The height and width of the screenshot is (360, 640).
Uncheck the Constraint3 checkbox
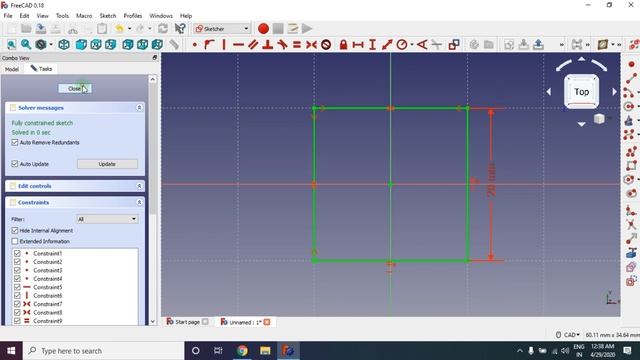pyautogui.click(x=17, y=270)
